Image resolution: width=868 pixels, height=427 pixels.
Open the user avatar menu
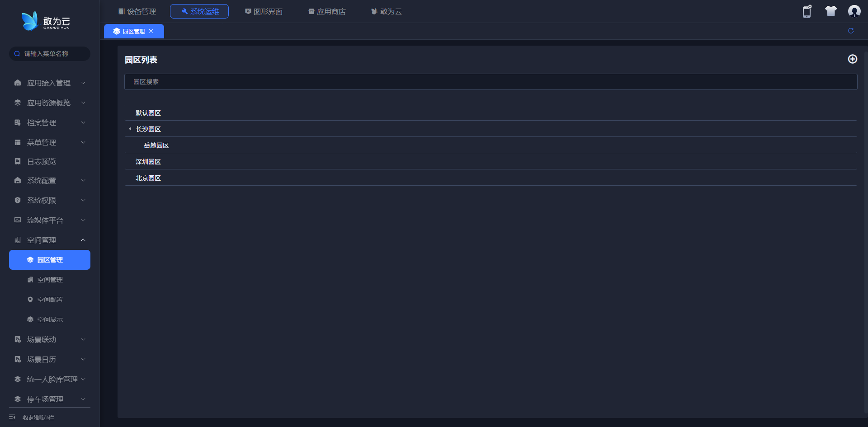point(854,11)
